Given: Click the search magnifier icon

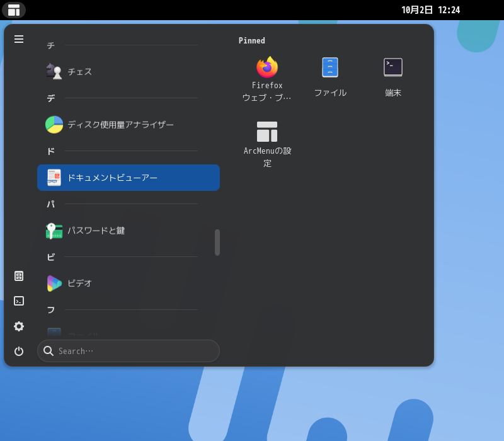Looking at the screenshot, I should 49,351.
